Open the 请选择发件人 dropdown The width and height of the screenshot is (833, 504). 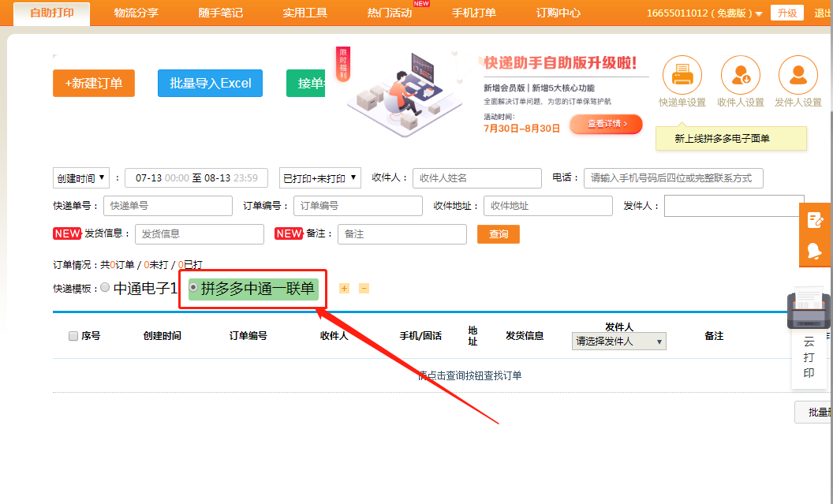coord(619,342)
